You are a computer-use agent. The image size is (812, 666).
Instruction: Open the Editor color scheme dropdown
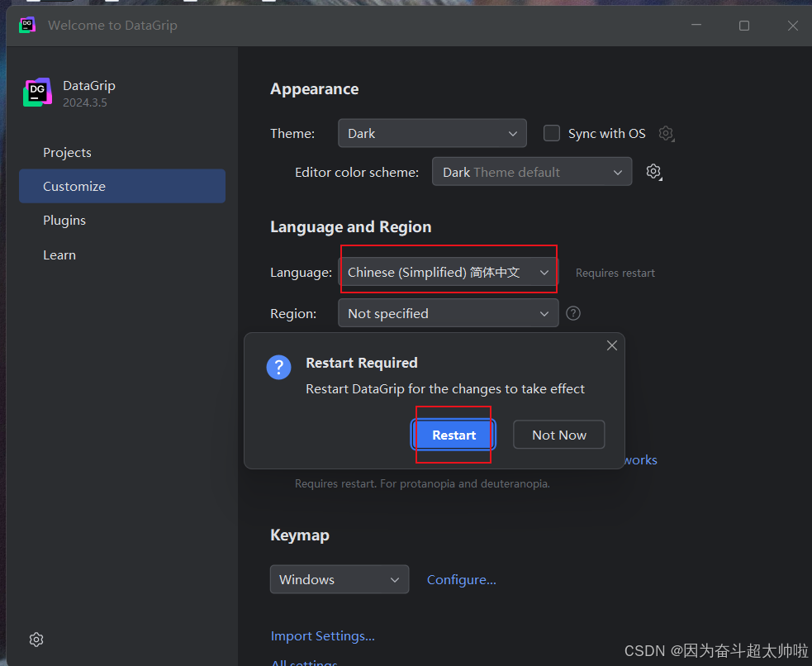(x=532, y=171)
